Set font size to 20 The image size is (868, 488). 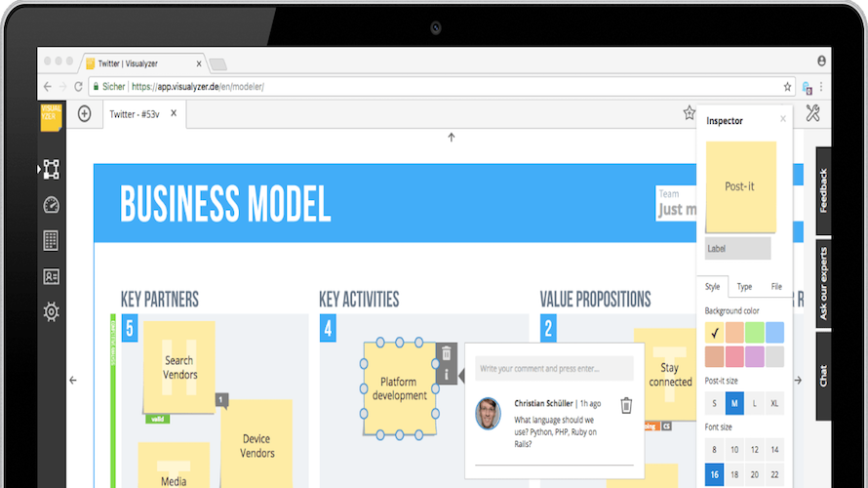pyautogui.click(x=755, y=474)
